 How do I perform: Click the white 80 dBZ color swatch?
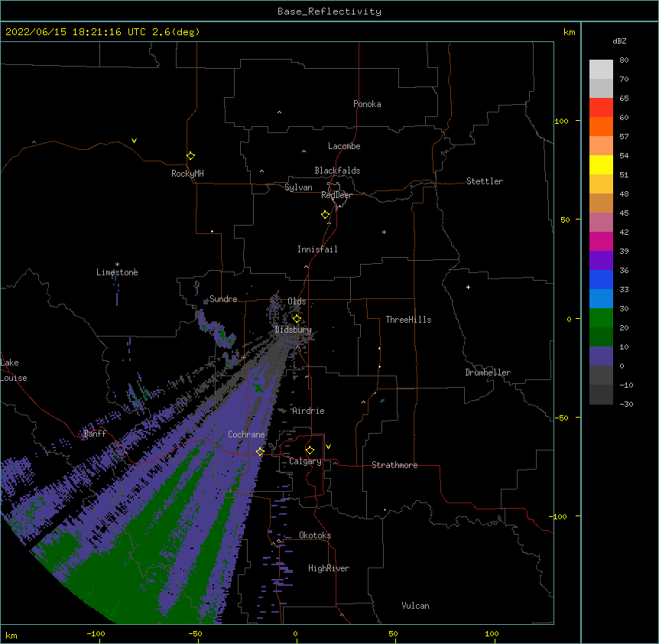(x=601, y=70)
